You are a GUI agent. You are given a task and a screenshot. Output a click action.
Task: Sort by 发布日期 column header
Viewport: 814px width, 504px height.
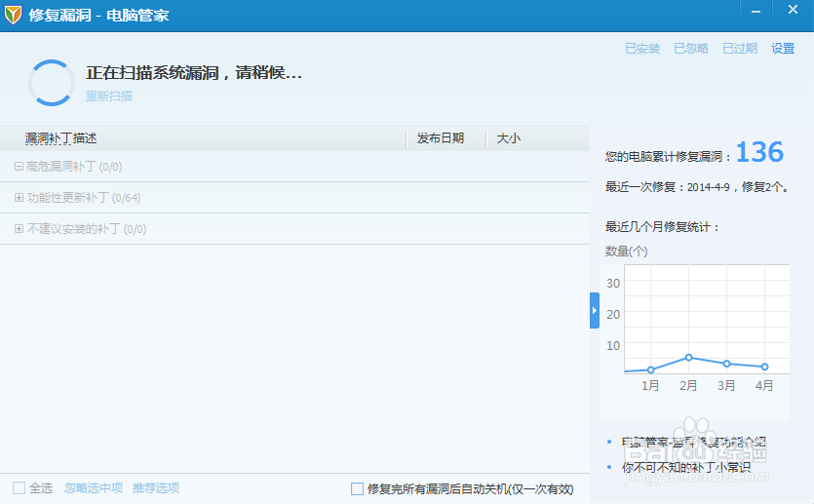tap(441, 138)
